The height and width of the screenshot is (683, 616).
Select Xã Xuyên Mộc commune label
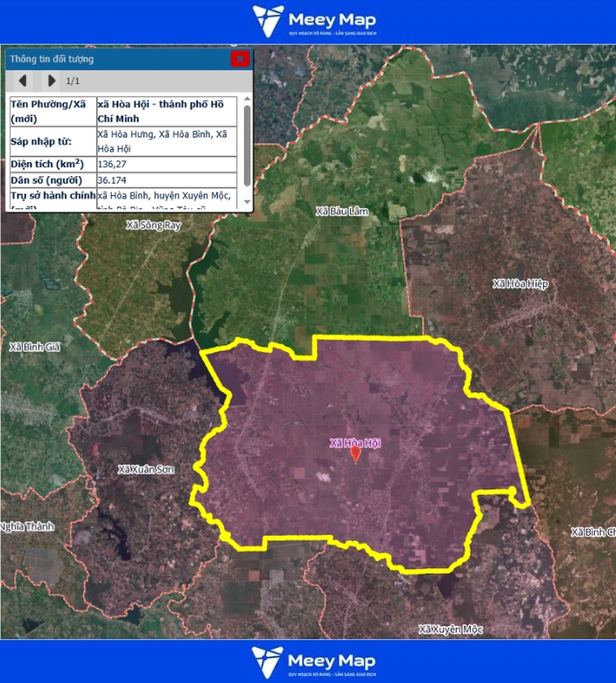click(451, 630)
